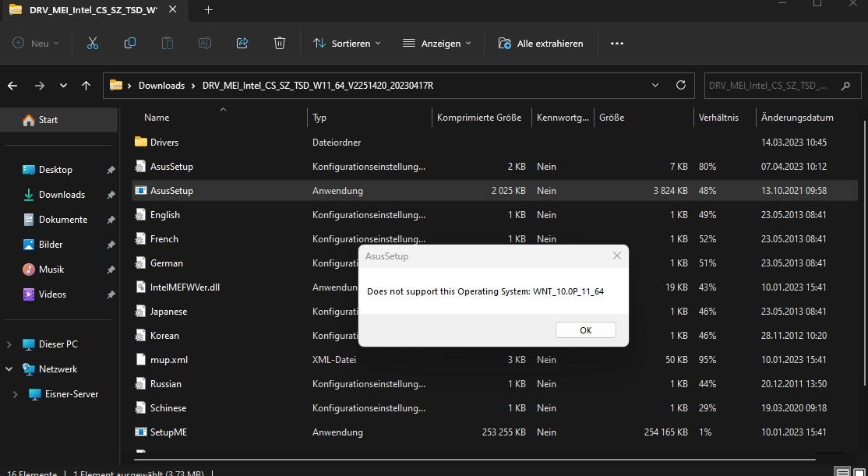Click OK in the AsusSetup dialog
The width and height of the screenshot is (868, 476).
(x=586, y=330)
